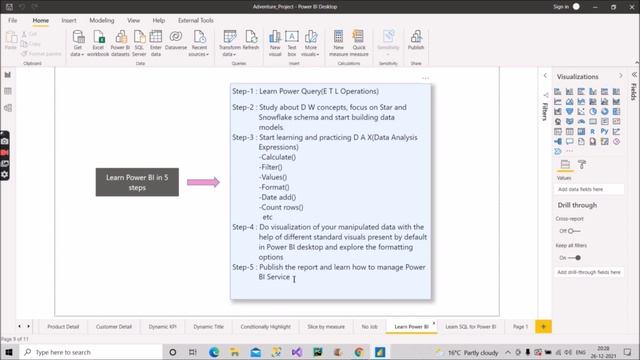Switch to Customer Detail page tab
640x360 pixels.
pyautogui.click(x=113, y=327)
